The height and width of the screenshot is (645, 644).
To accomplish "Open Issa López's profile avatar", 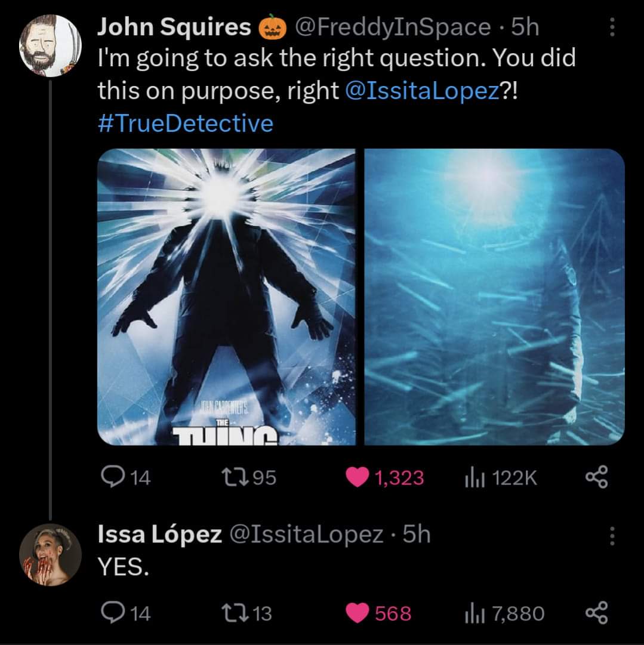I will click(50, 554).
